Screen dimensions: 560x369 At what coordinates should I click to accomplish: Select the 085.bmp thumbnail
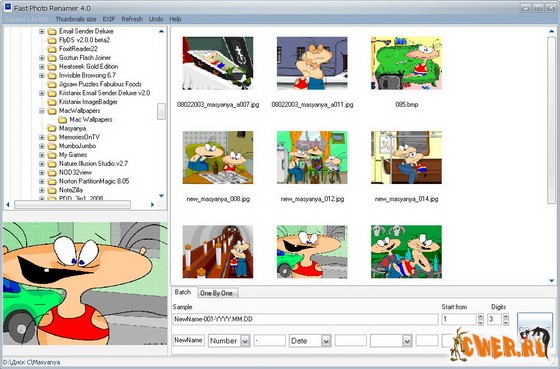tap(406, 63)
